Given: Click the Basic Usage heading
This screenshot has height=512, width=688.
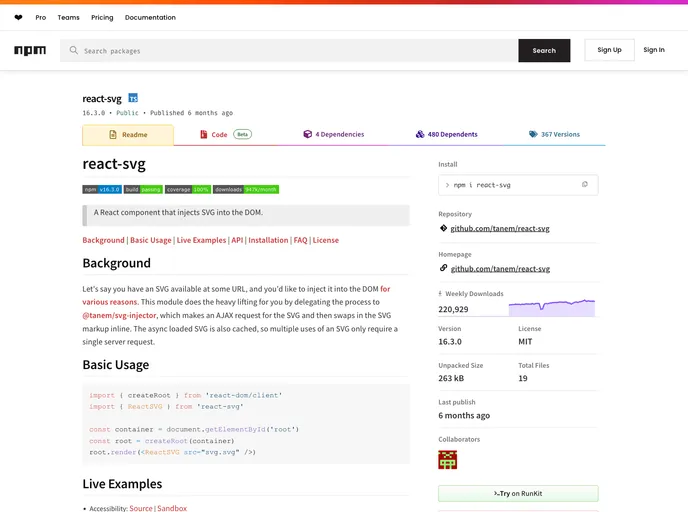Looking at the screenshot, I should (116, 365).
